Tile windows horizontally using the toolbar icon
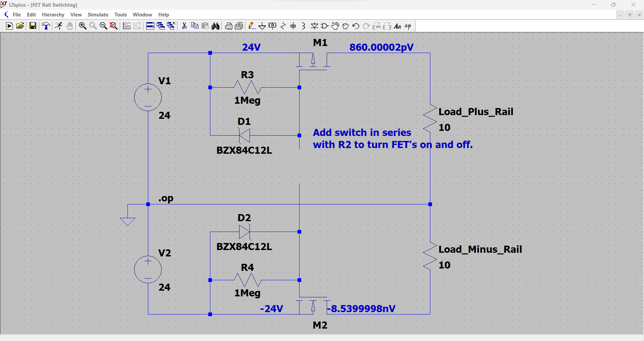The width and height of the screenshot is (644, 341). point(150,26)
